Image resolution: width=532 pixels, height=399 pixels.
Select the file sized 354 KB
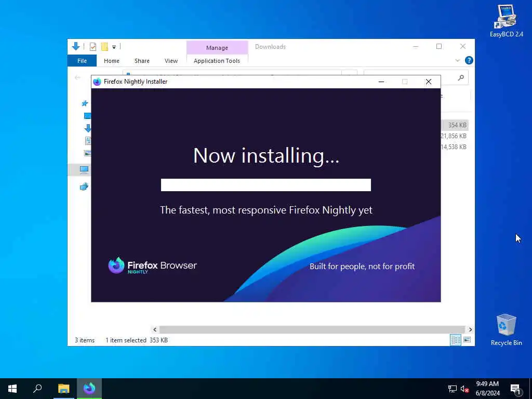(x=455, y=125)
